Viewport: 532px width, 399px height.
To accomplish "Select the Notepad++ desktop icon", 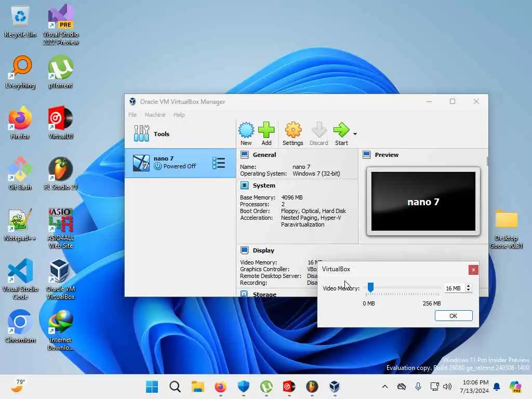I will 20,224.
